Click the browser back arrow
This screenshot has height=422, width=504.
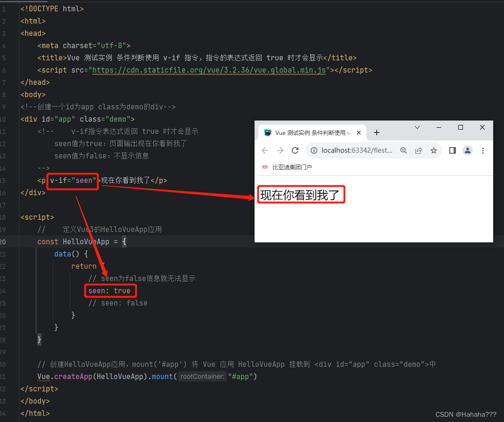coord(265,150)
